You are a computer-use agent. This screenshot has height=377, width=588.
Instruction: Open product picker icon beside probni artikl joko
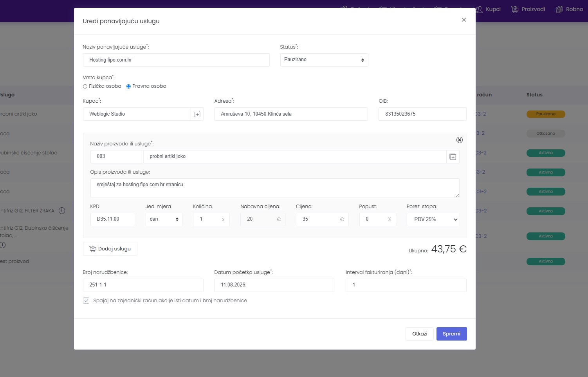tap(453, 157)
